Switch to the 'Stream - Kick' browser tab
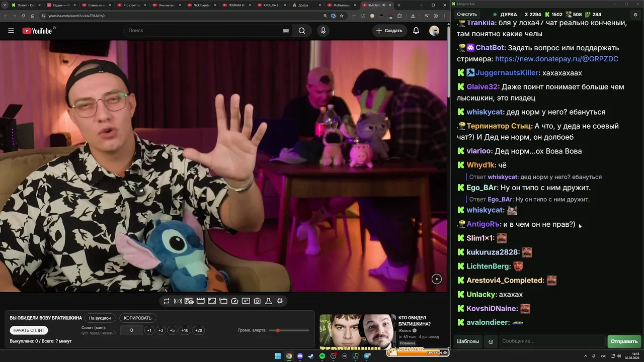This screenshot has width=644, height=362. [25, 5]
